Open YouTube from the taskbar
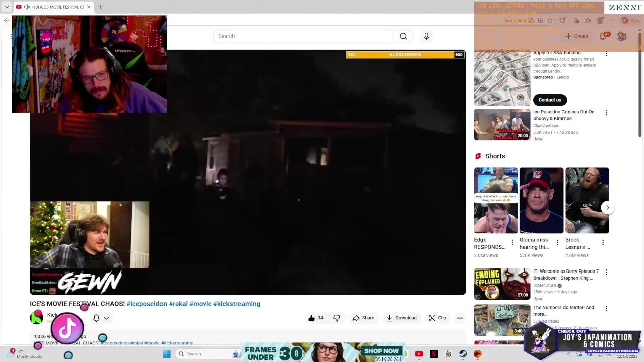The width and height of the screenshot is (644, 362). point(419,354)
